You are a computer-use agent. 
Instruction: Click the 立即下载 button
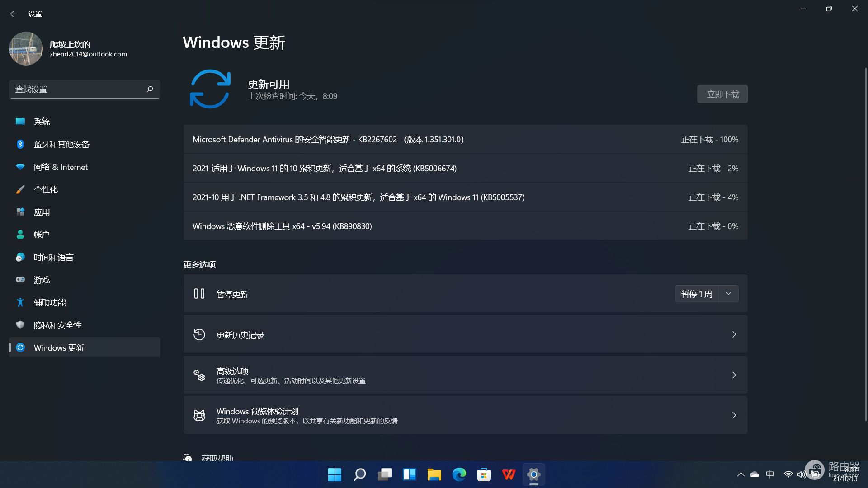(722, 94)
